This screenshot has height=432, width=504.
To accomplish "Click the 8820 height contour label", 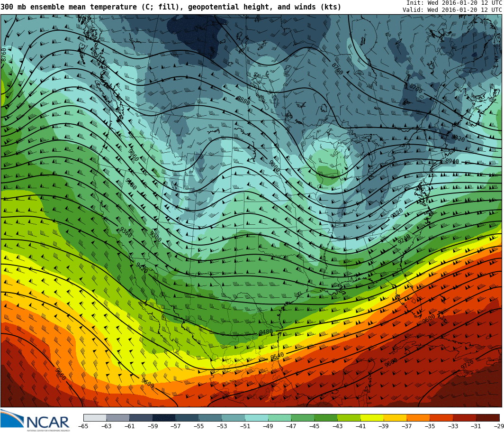I will pyautogui.click(x=458, y=138).
